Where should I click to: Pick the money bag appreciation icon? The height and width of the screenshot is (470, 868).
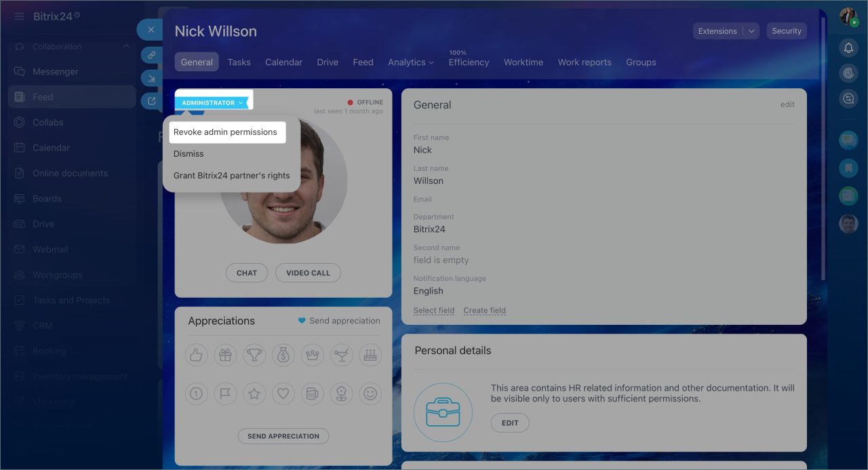pos(283,355)
